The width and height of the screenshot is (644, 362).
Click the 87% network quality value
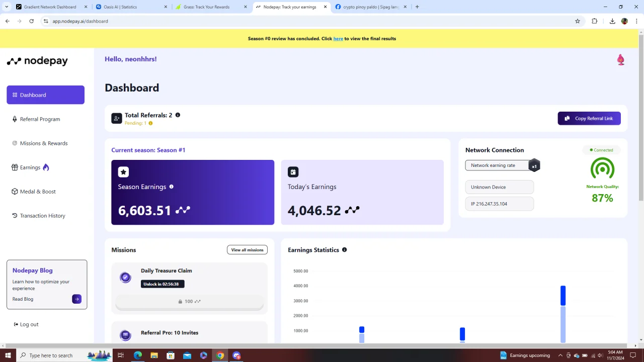[x=602, y=198]
